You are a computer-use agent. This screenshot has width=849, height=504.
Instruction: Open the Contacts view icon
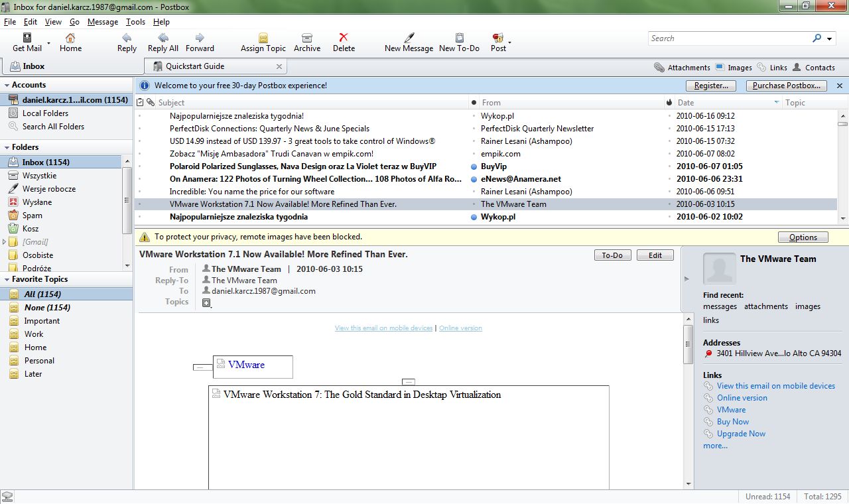(797, 68)
